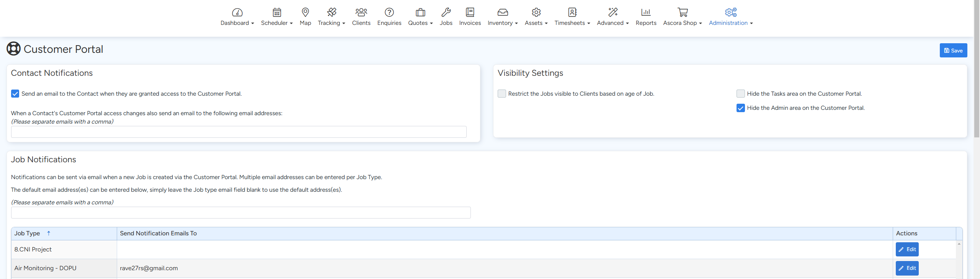Open the Quotes menu

pyautogui.click(x=420, y=23)
